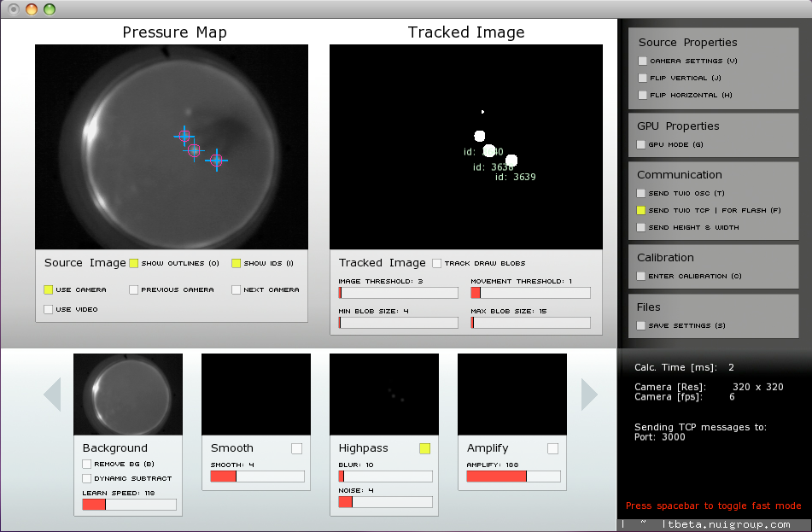Click the Tracked Image preview

tap(465, 147)
